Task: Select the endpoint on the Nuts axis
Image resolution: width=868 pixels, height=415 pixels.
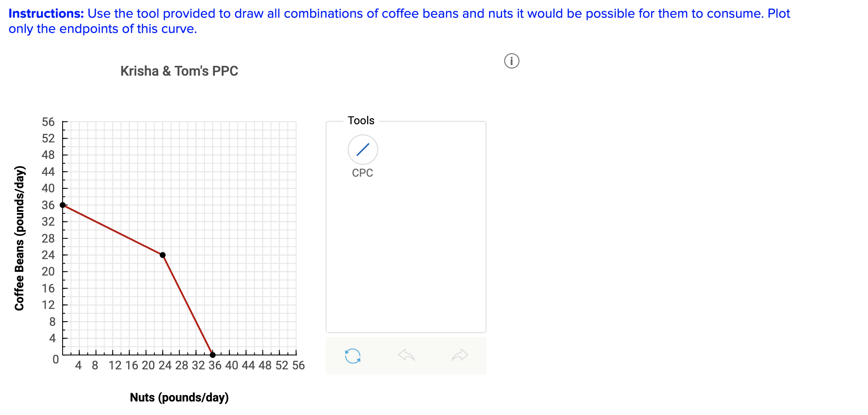Action: pos(213,355)
